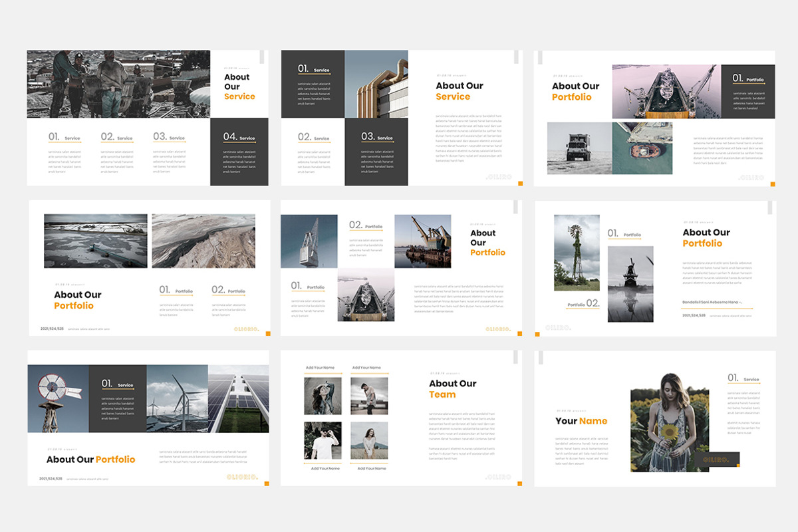Image resolution: width=798 pixels, height=532 pixels.
Task: Click 'About Our Service' heading beside workers photo
Action: coord(239,86)
